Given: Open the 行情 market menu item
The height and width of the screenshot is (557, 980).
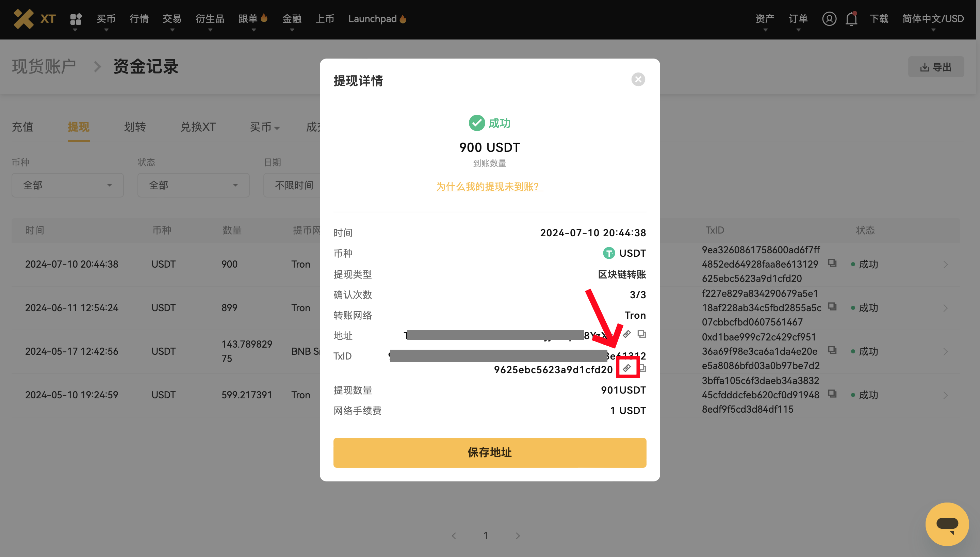Looking at the screenshot, I should [139, 19].
